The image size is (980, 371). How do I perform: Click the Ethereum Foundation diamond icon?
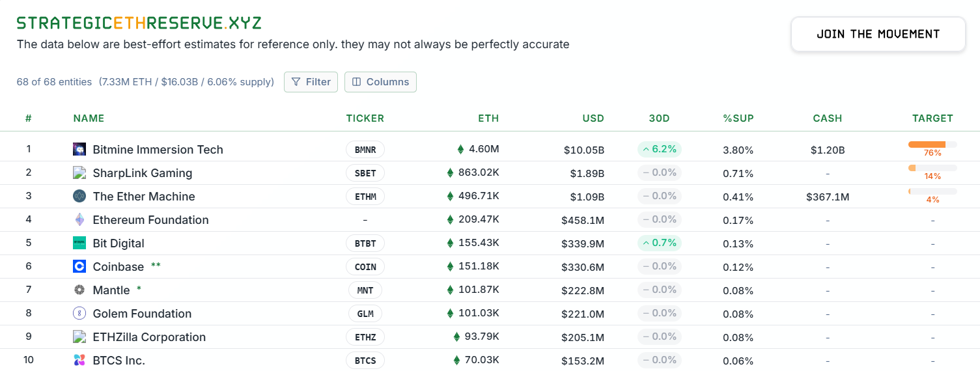79,219
